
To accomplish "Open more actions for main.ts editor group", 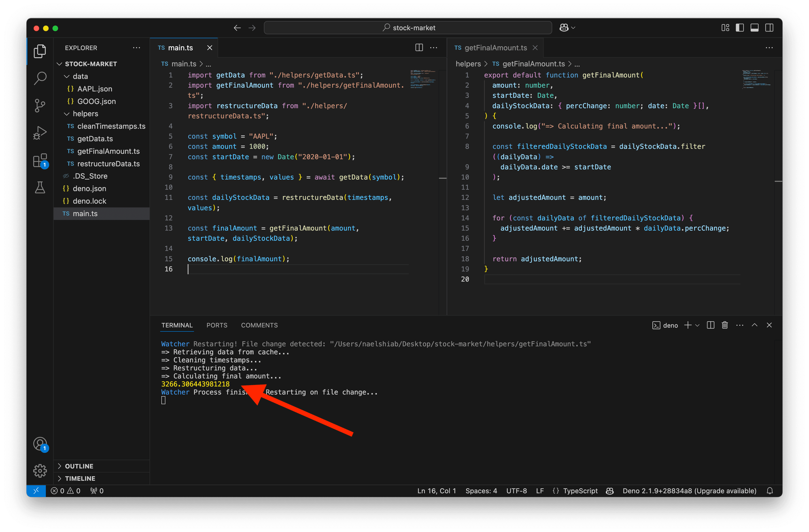I will [x=434, y=47].
